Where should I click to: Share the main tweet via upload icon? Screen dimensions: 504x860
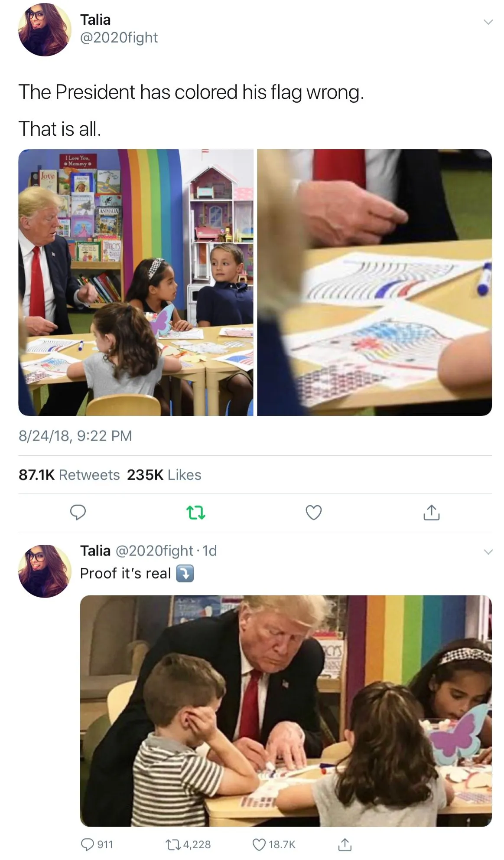431,512
